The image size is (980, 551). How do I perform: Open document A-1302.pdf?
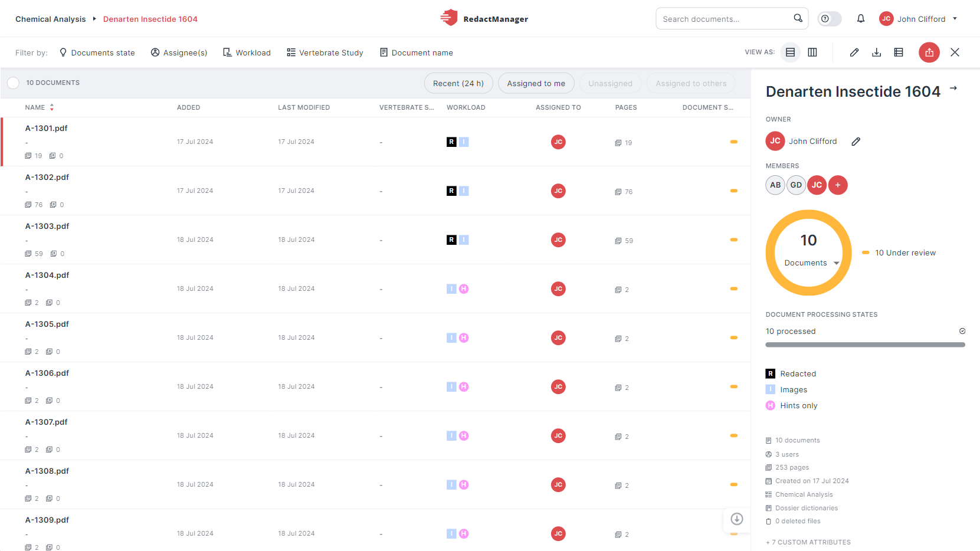pos(47,177)
